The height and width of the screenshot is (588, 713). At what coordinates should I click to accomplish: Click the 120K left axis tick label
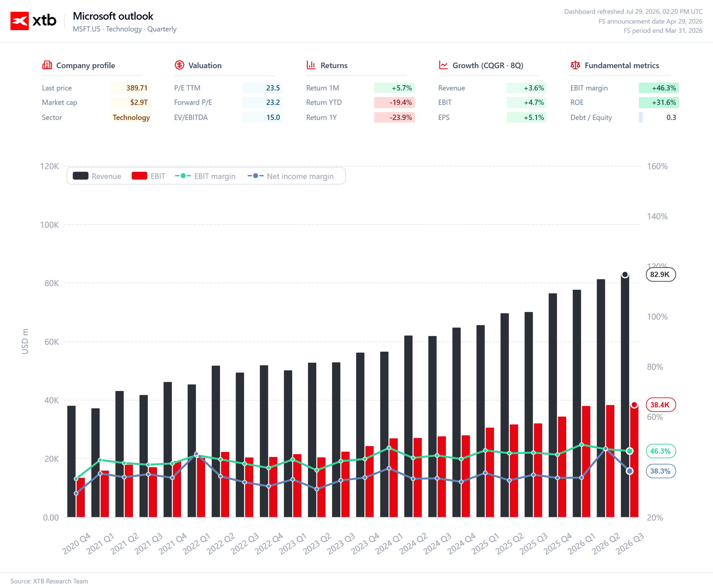49,166
